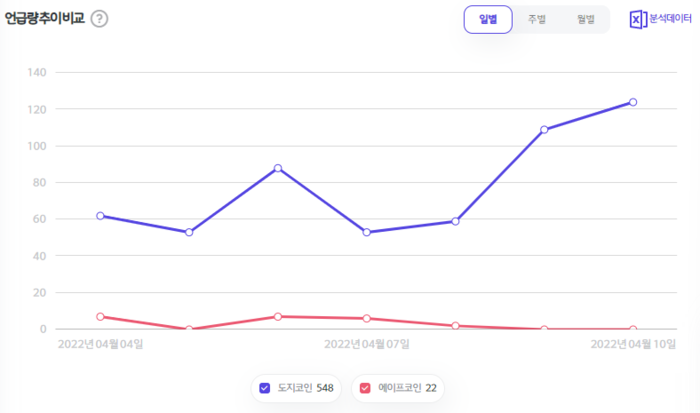Click the blue data point at 88 peak

click(278, 168)
